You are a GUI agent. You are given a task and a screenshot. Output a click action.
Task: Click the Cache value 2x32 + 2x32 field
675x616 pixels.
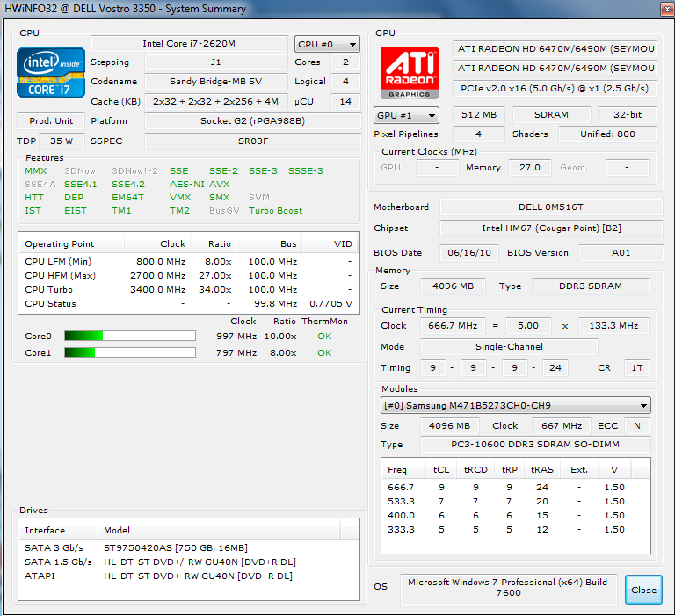(215, 102)
